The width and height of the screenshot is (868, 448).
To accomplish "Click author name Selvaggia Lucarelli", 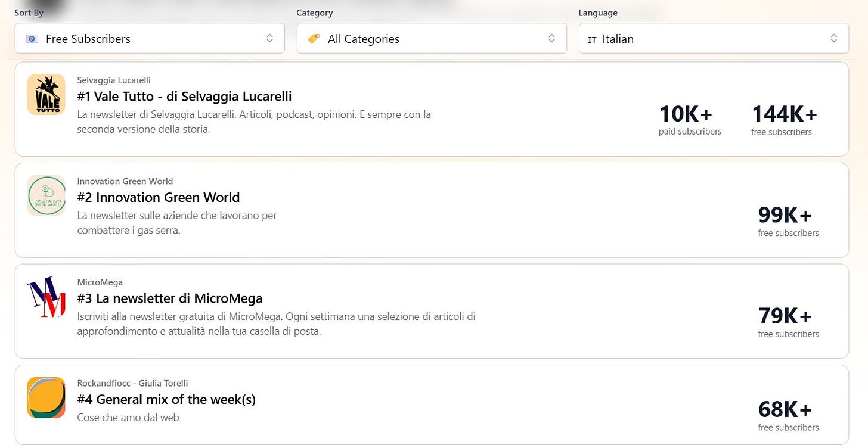I will tap(114, 80).
